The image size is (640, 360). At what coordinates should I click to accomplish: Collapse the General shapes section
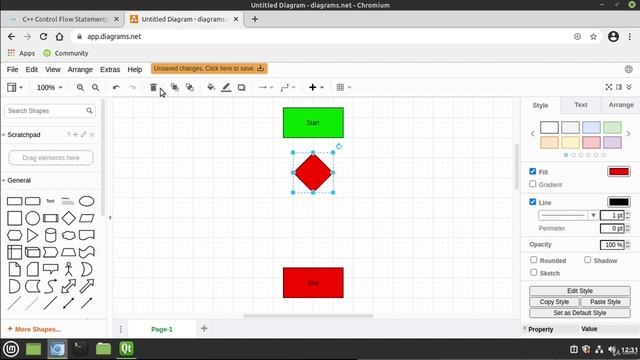[19, 180]
